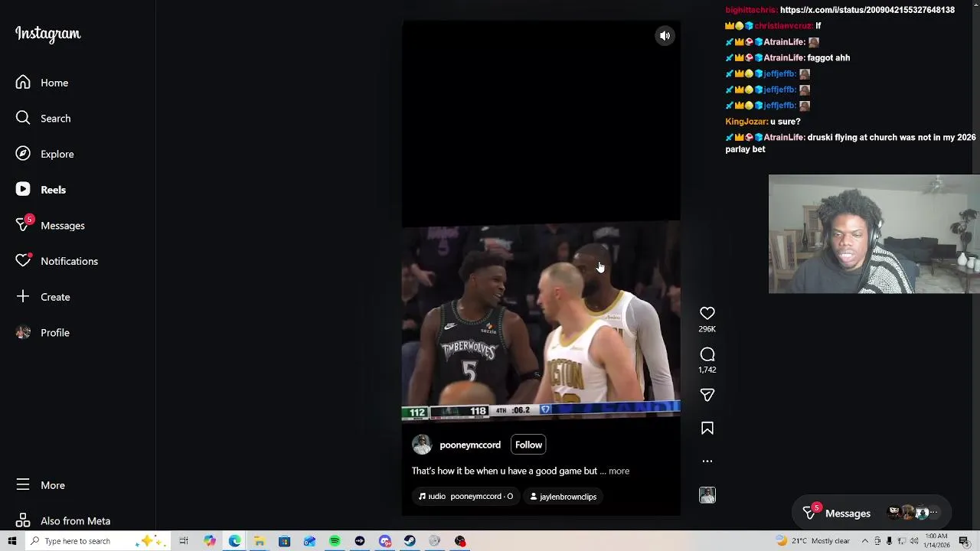The height and width of the screenshot is (551, 980).
Task: Open Messages in the left sidebar
Action: coord(51,226)
